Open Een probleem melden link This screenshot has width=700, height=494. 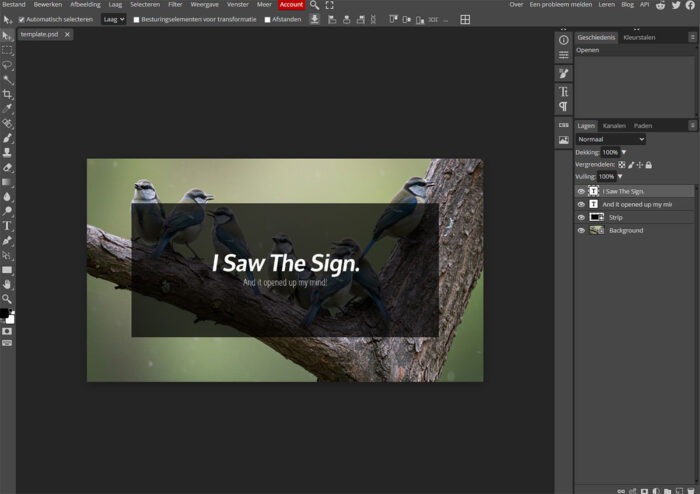click(561, 4)
